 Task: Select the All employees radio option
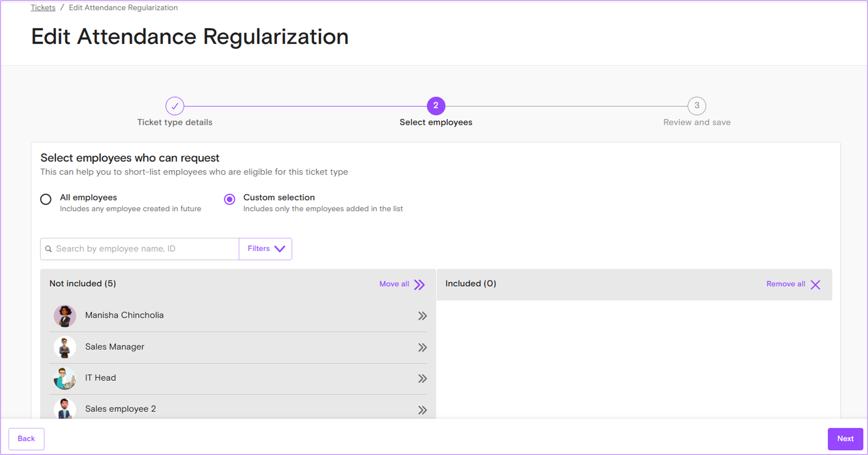point(46,199)
